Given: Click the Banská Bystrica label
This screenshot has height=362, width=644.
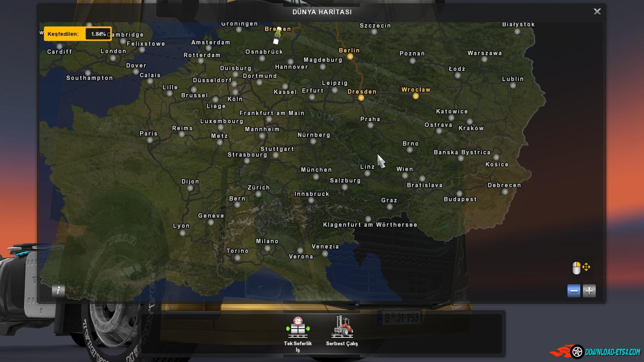Looking at the screenshot, I should (x=462, y=153).
